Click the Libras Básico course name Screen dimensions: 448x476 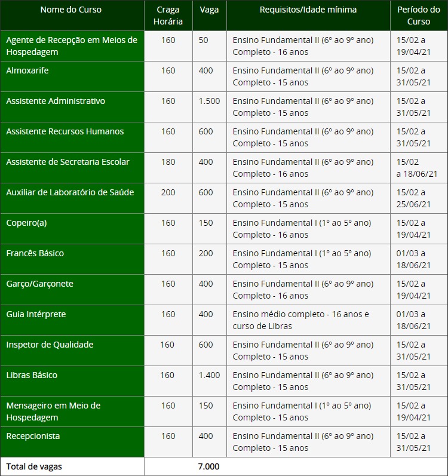(x=32, y=375)
